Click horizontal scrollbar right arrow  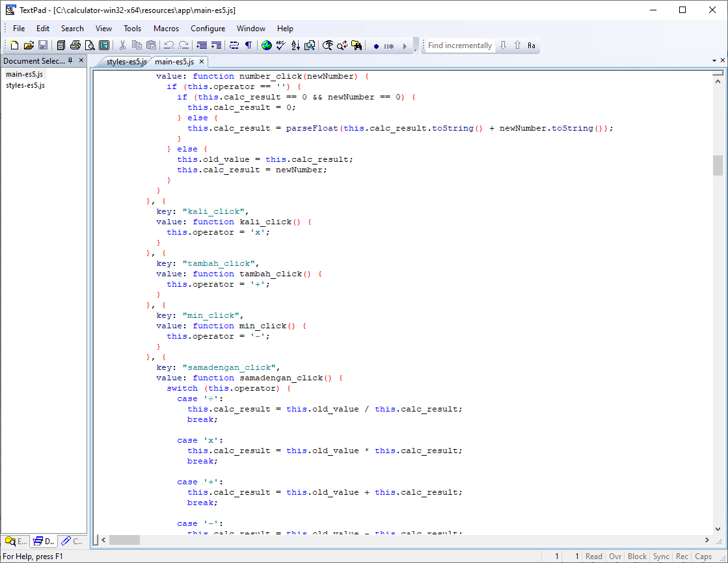click(x=707, y=540)
